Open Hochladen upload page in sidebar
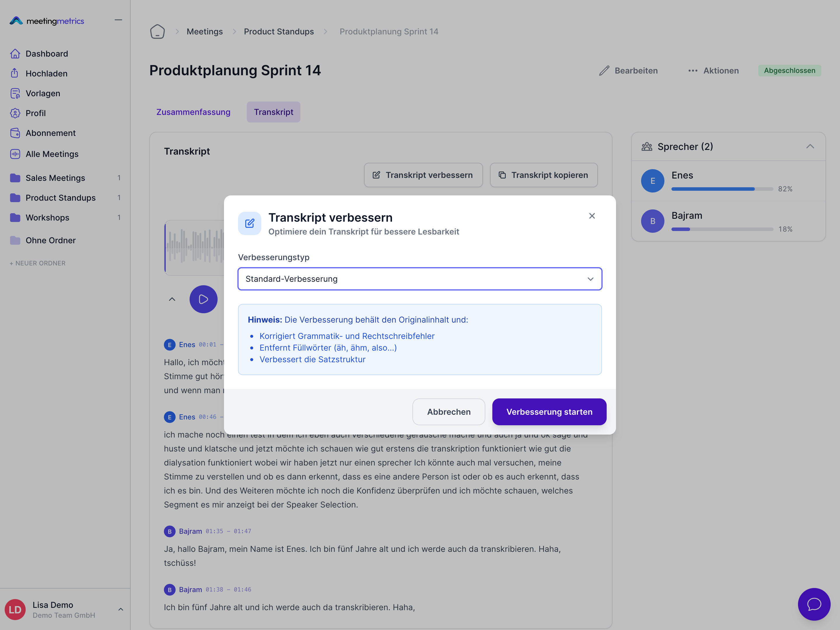Screen dimensions: 840x630 point(46,73)
